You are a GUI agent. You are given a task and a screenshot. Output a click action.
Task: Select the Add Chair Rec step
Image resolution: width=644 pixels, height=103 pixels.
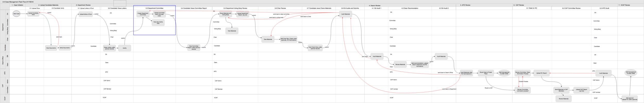289,39
